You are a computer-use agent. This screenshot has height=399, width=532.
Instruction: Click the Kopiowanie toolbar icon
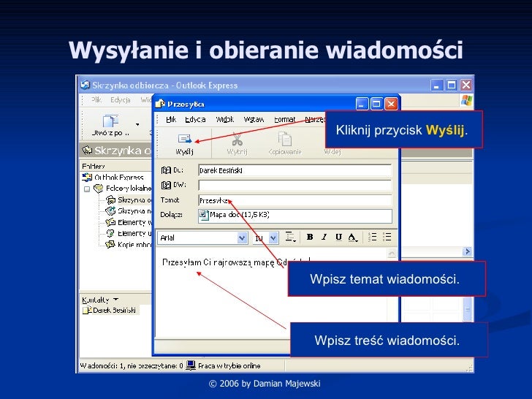(x=285, y=139)
